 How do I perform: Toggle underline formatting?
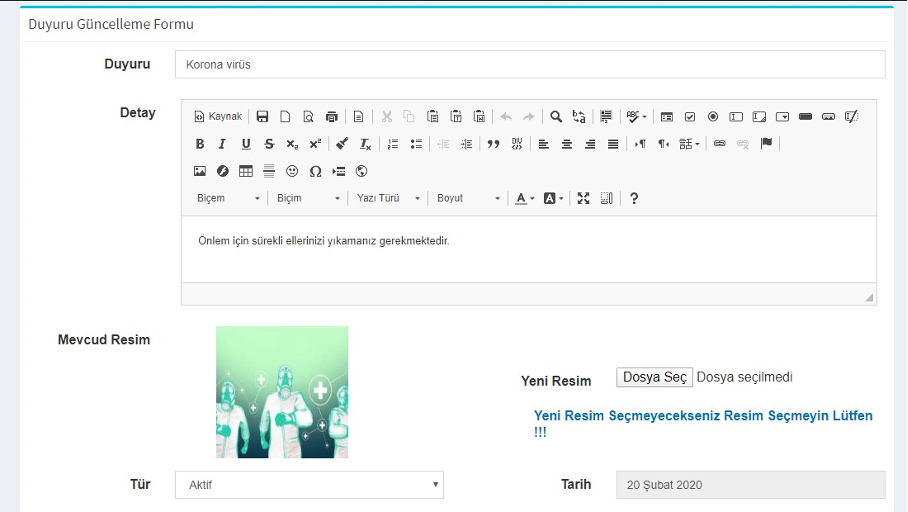click(x=246, y=144)
